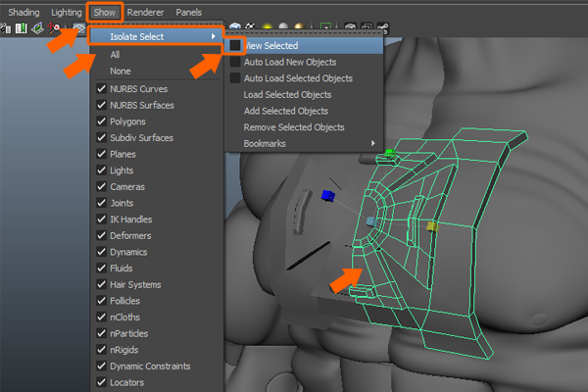588x392 pixels.
Task: Uncheck NURBS Curves visibility
Action: 102,88
